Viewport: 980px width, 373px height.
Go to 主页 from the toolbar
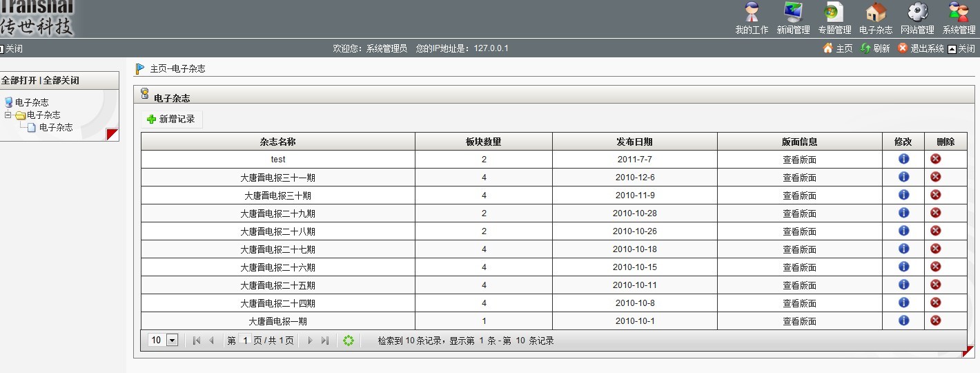[x=838, y=48]
